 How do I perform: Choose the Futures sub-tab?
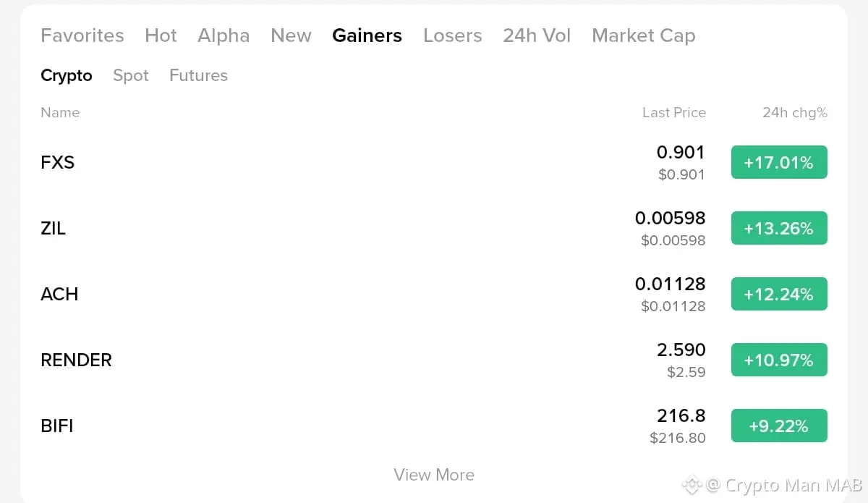click(x=198, y=75)
